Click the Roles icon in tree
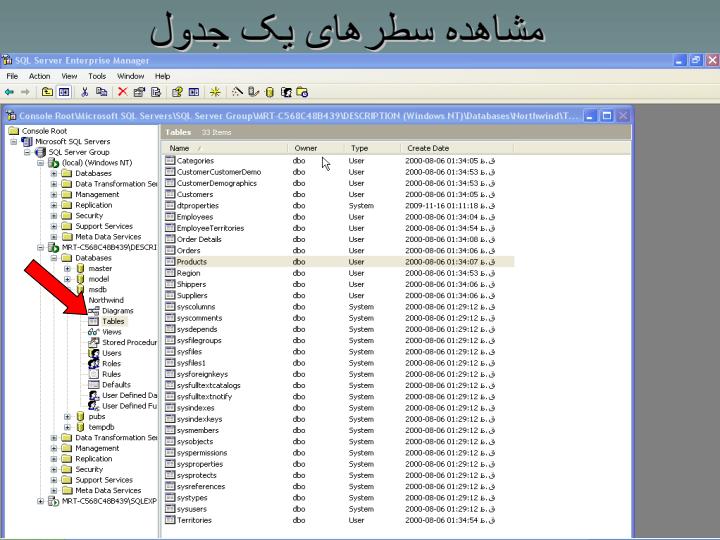The height and width of the screenshot is (540, 720). pyautogui.click(x=93, y=363)
